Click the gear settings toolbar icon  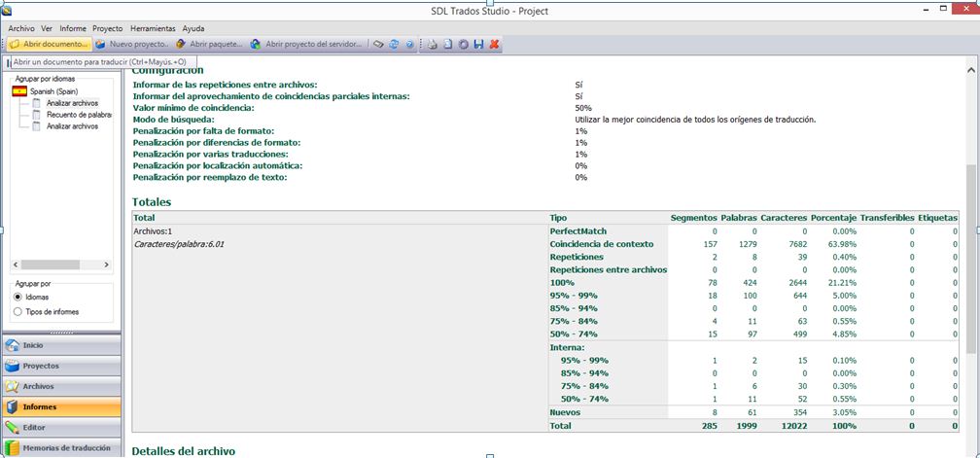[x=464, y=45]
